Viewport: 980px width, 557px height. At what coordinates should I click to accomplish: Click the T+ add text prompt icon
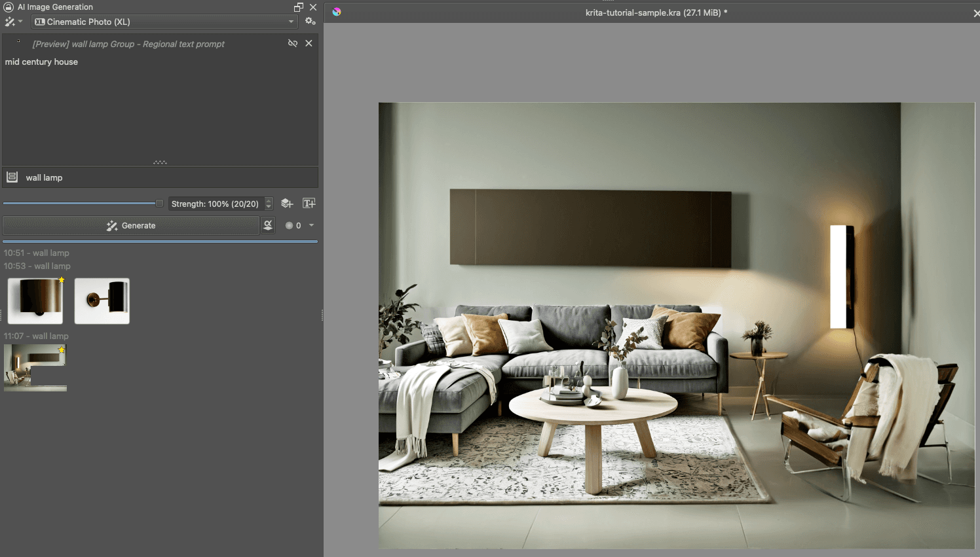click(309, 203)
